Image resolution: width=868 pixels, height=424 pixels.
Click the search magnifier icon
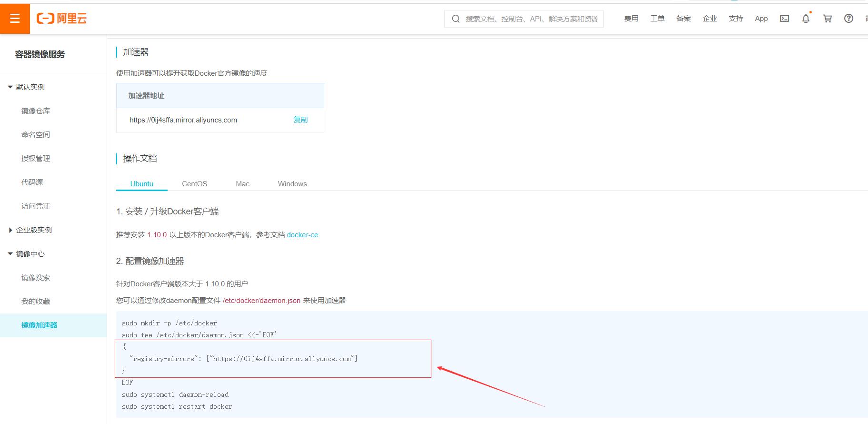456,19
